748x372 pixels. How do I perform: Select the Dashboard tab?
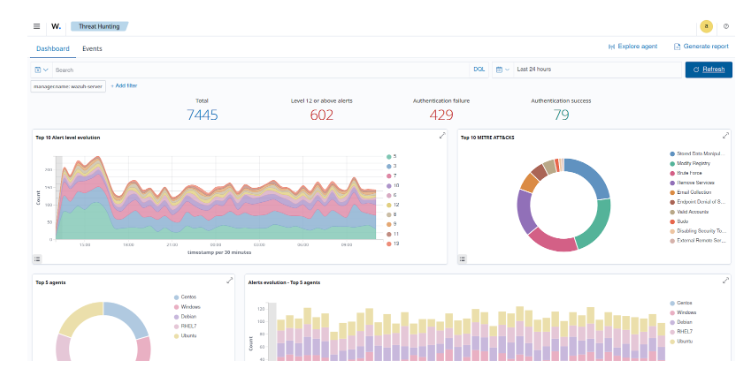point(52,49)
